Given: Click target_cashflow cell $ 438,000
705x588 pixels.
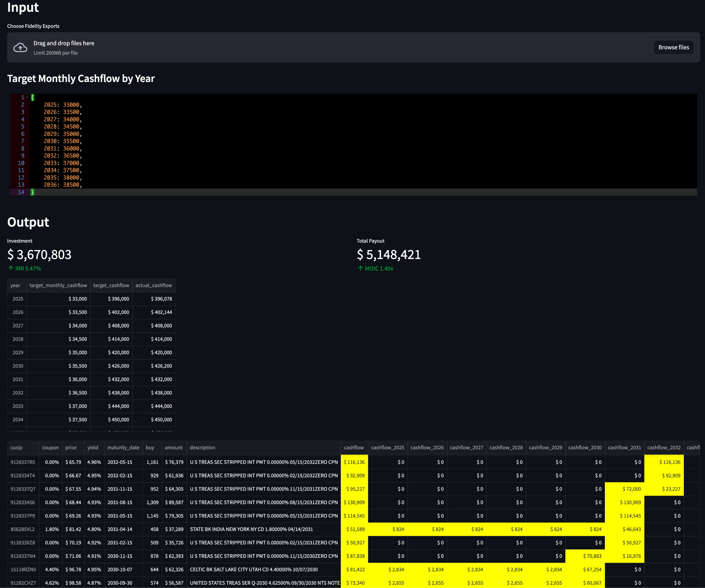Looking at the screenshot, I should click(x=111, y=393).
